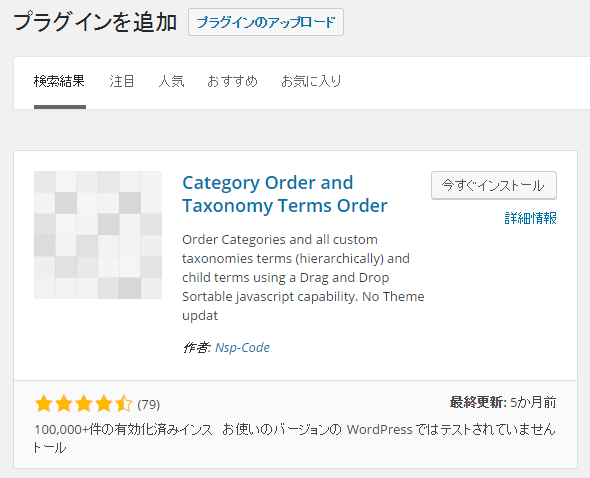Click the プラグインのアップロード button
This screenshot has height=478, width=590.
[266, 22]
